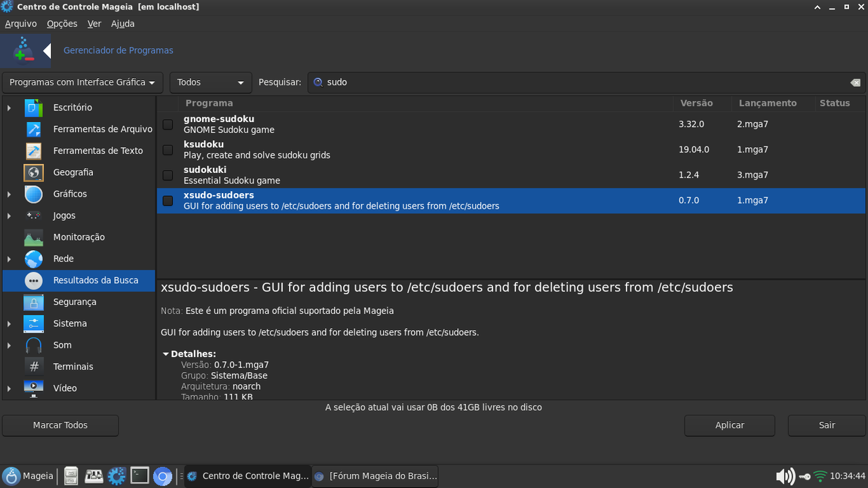Image resolution: width=868 pixels, height=488 pixels.
Task: Select the Ferramentas de Arquivo category icon
Action: pos(33,129)
